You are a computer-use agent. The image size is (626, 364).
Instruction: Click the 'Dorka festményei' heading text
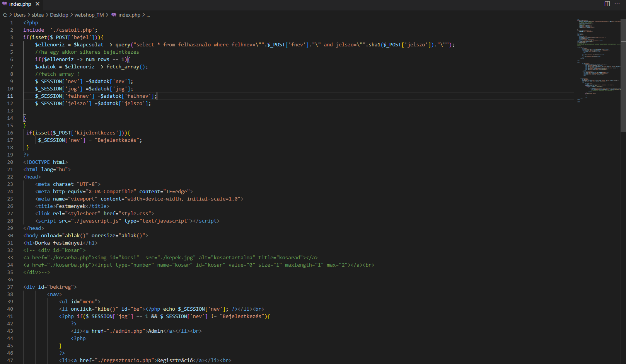point(59,243)
